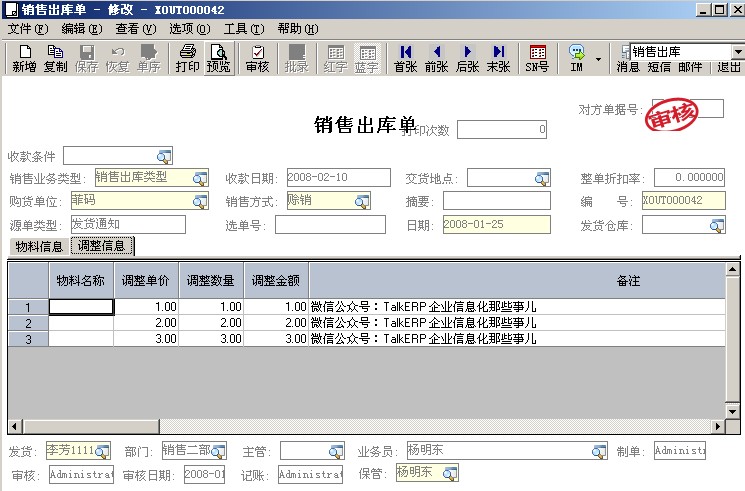Select the 调整信息 tab
Screen dimensions: 745x491
pyautogui.click(x=102, y=246)
